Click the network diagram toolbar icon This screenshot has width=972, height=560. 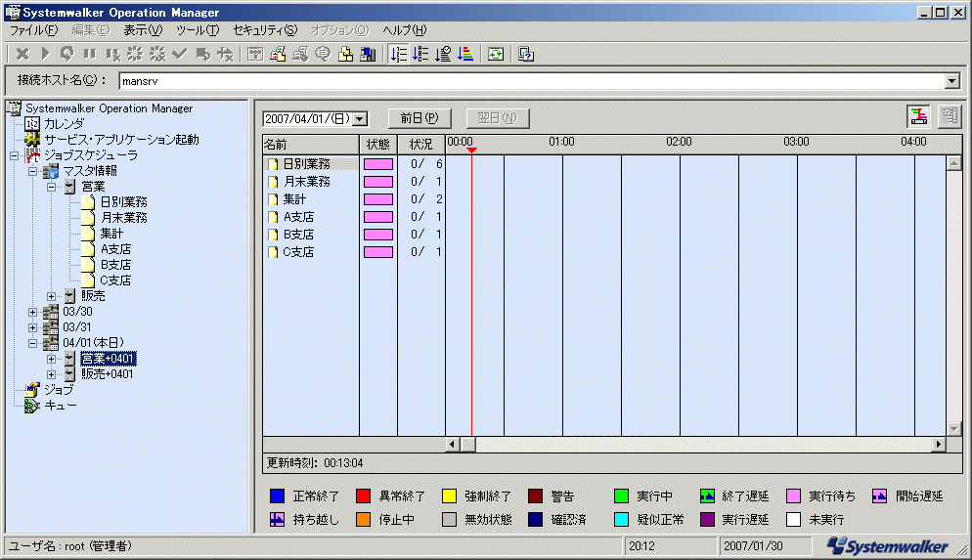pos(255,55)
